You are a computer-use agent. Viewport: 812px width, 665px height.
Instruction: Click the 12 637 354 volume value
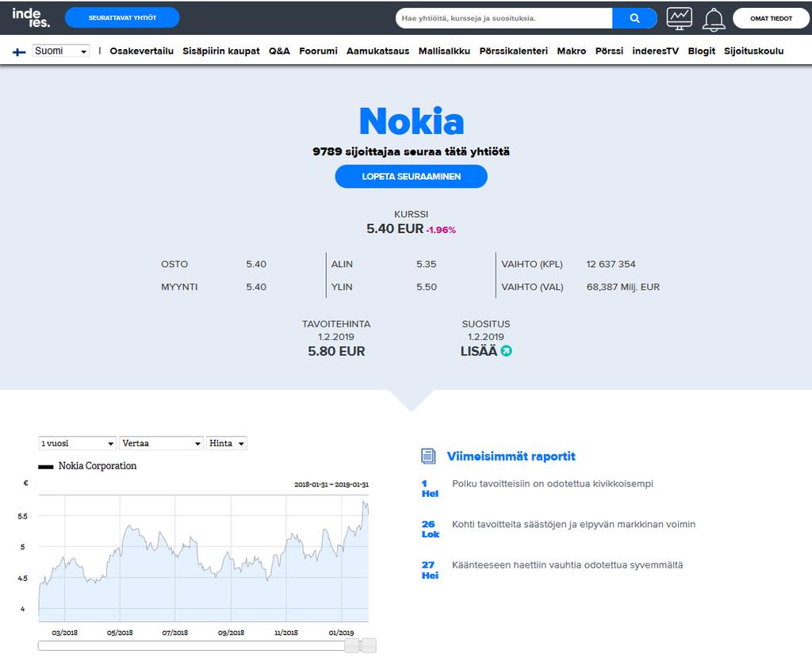611,264
